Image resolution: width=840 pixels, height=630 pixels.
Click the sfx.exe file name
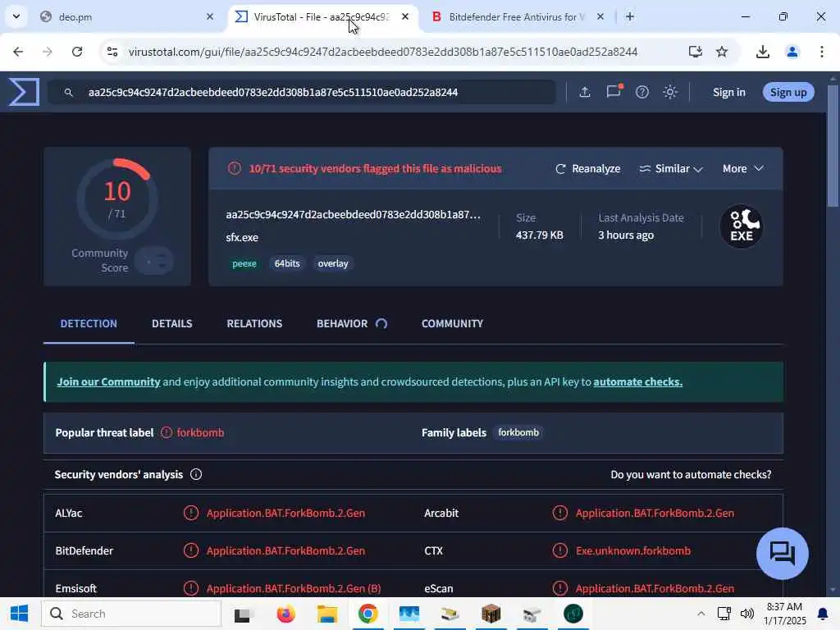(242, 237)
